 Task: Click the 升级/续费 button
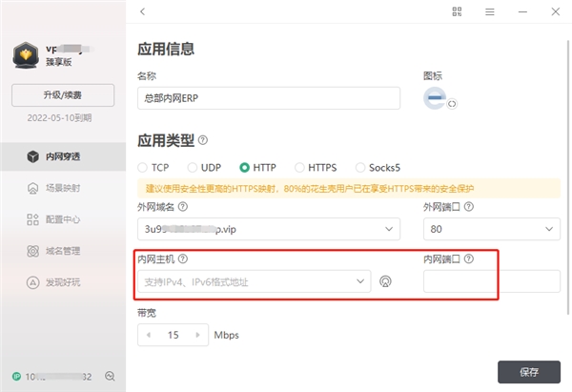coord(63,95)
